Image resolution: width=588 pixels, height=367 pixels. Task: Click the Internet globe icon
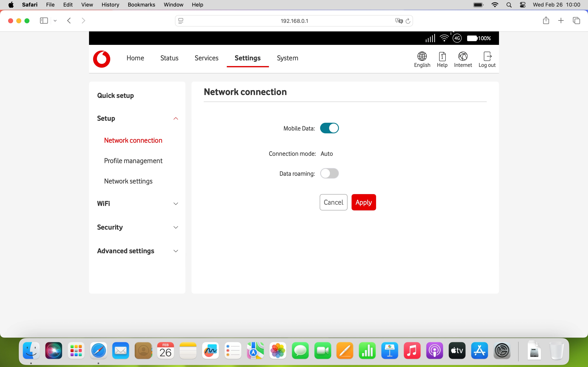pyautogui.click(x=463, y=56)
